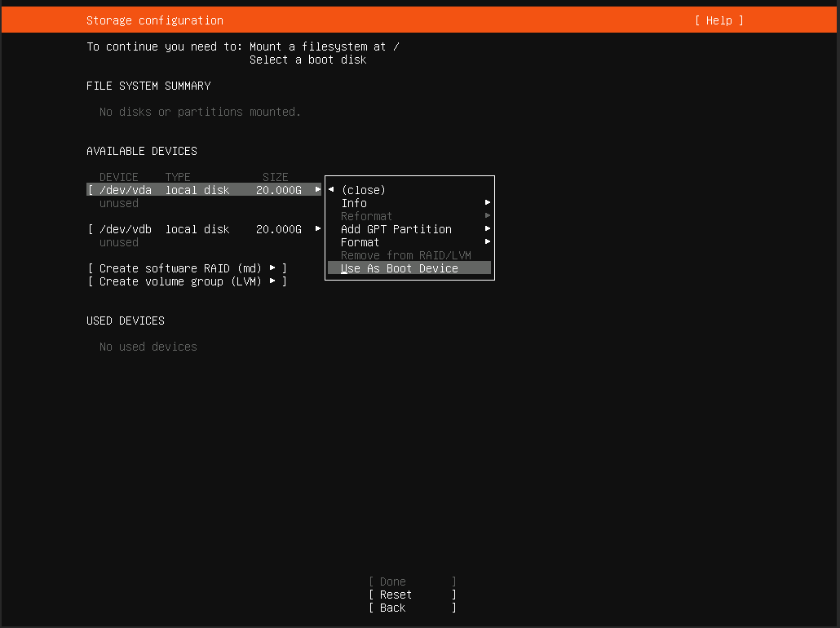Click the arrow after Create software RAID
The width and height of the screenshot is (840, 628).
coord(272,268)
